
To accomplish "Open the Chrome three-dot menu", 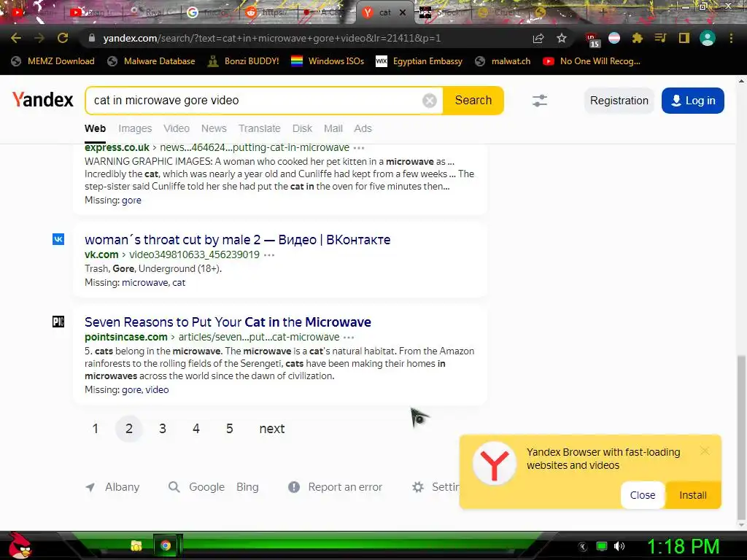I will (x=731, y=38).
